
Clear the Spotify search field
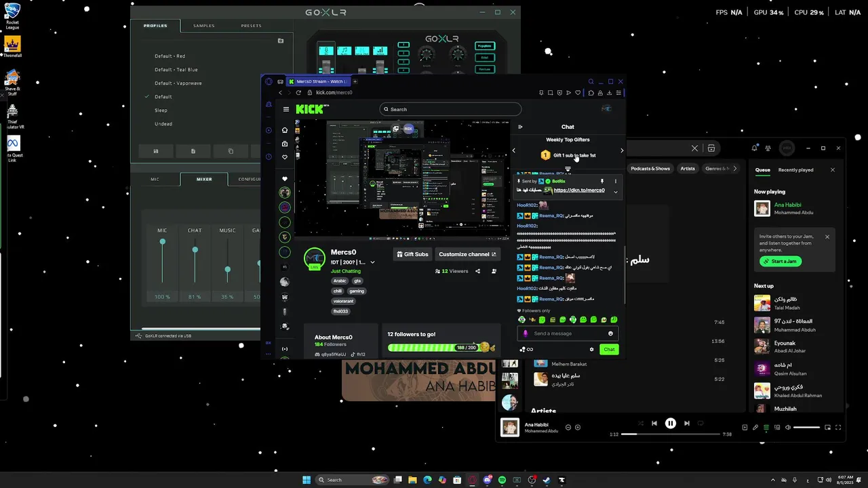click(694, 148)
